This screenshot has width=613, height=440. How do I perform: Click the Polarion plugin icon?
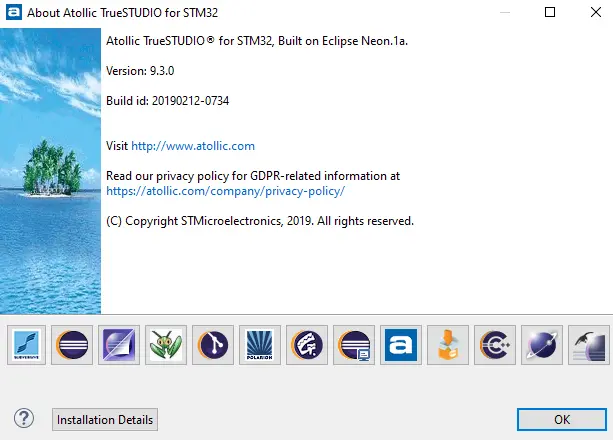click(x=260, y=345)
